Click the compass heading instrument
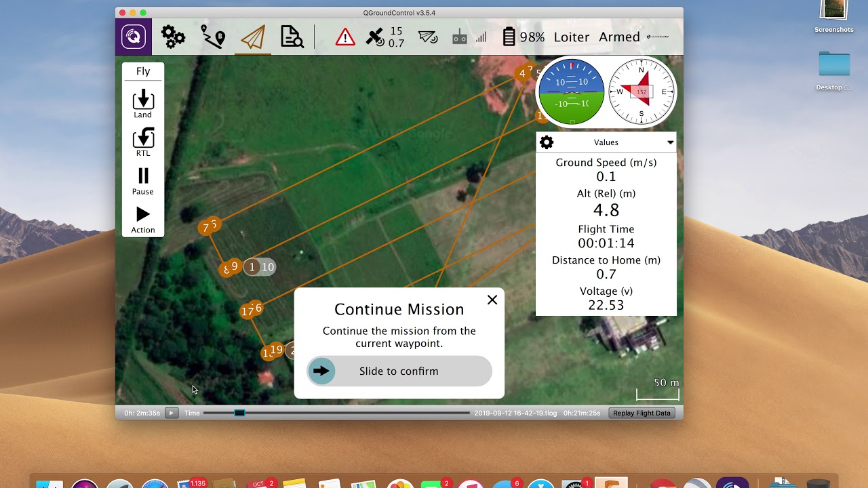Image resolution: width=868 pixels, height=488 pixels. [642, 91]
